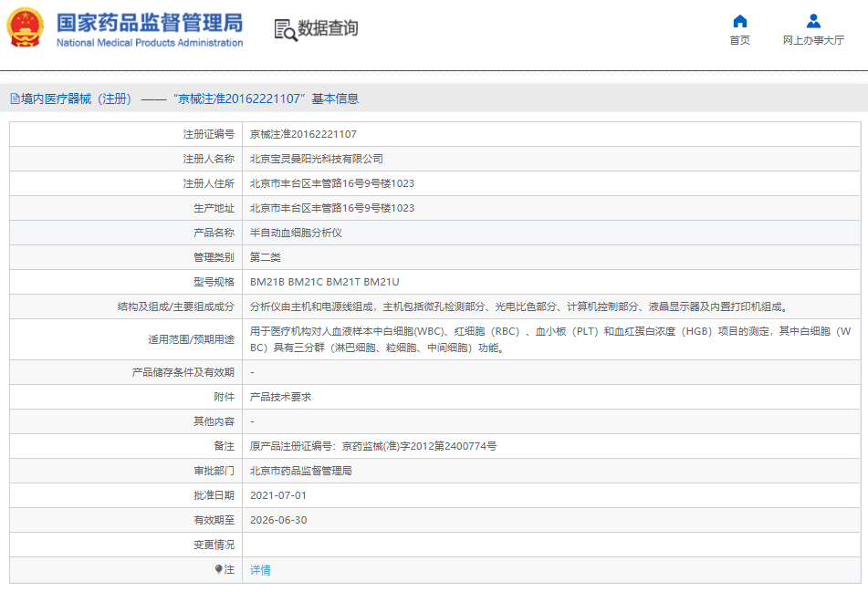Click the 产品技术要求 attachment cell

(x=280, y=397)
